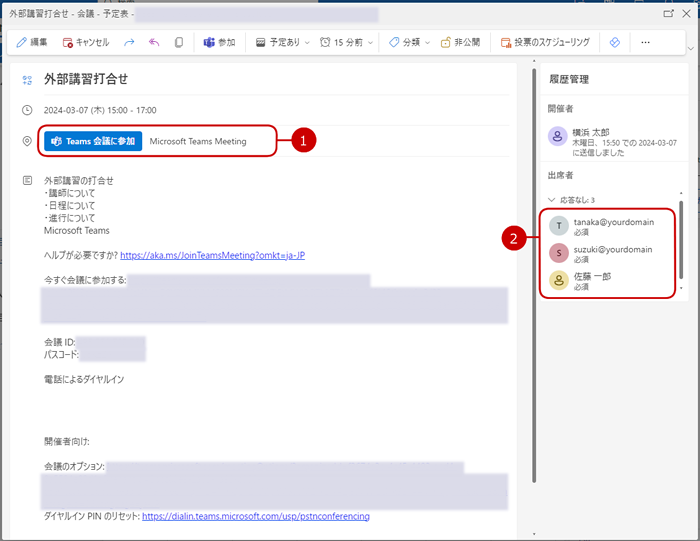Click the location pin icon
The width and height of the screenshot is (700, 541).
(27, 141)
